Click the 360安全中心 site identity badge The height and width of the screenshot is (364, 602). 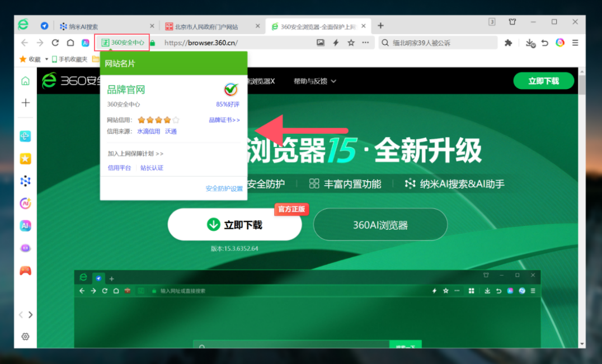122,42
